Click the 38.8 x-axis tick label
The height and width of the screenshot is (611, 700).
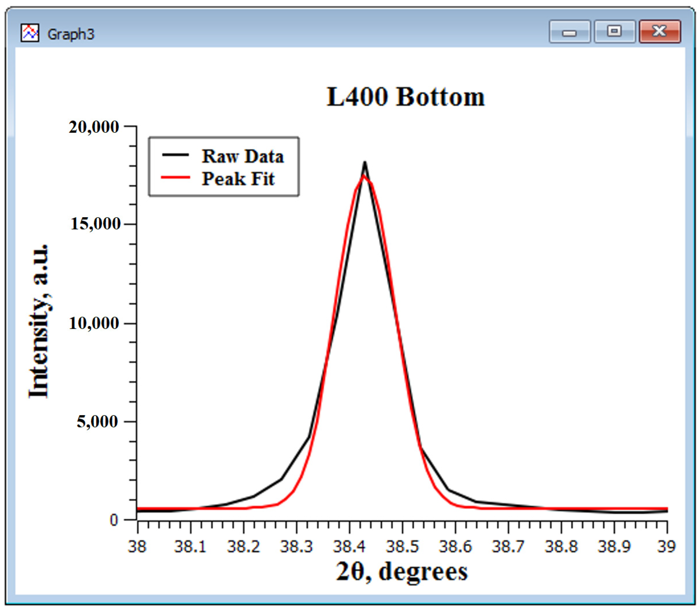[x=561, y=547]
